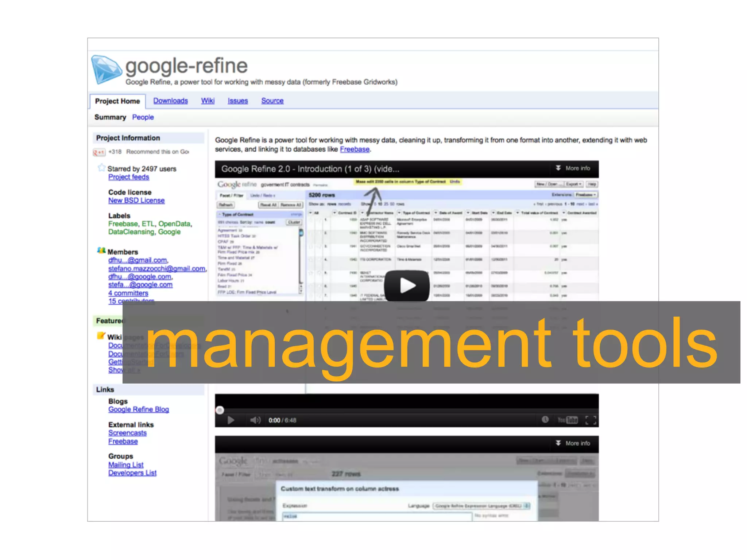Viewport: 747px width, 560px height.
Task: Mute the video with speaker icon
Action: point(255,420)
